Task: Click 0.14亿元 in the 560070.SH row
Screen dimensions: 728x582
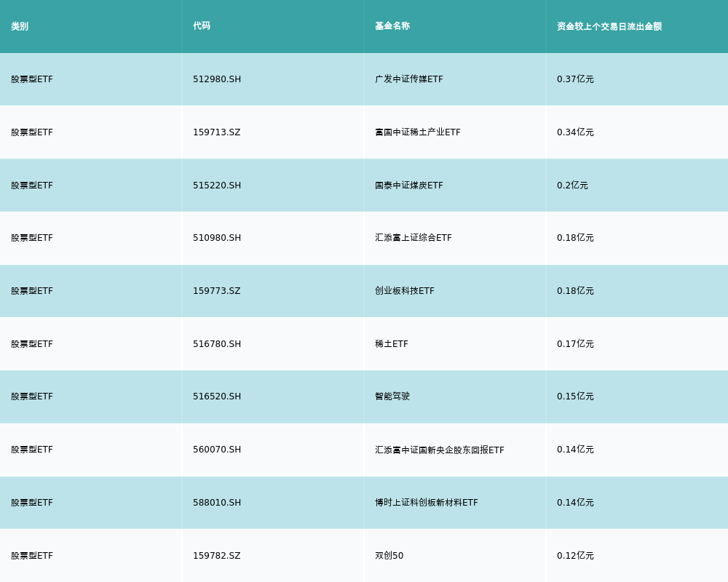Action: point(575,450)
